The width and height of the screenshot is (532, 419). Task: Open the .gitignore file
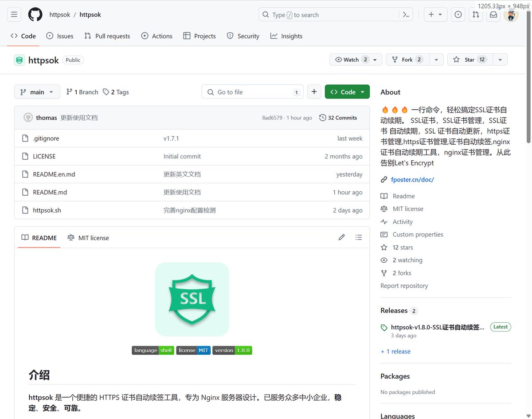[46, 138]
